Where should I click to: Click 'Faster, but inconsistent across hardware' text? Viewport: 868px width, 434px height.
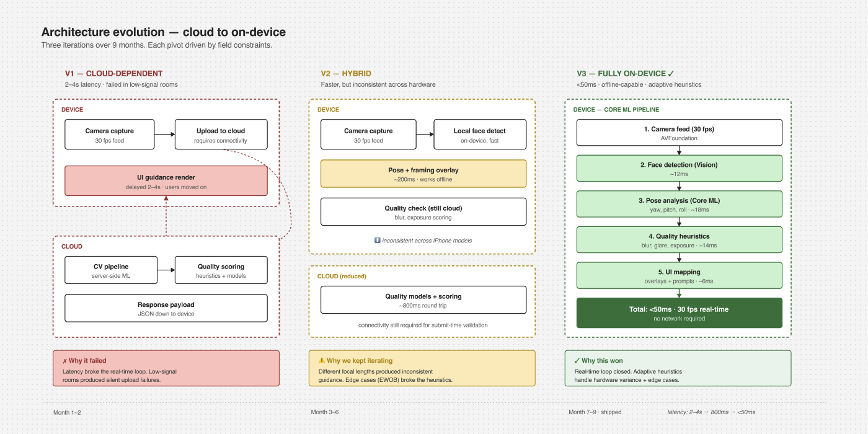(378, 85)
